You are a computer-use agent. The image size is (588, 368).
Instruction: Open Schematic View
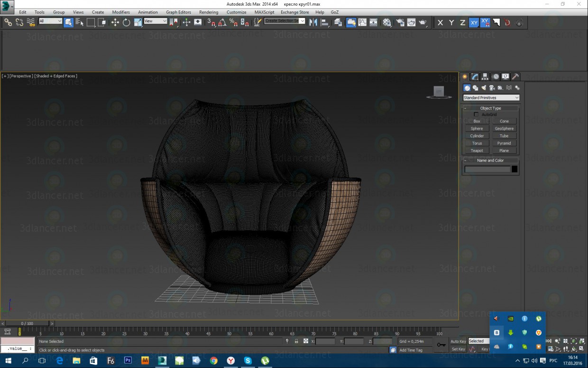coord(374,22)
